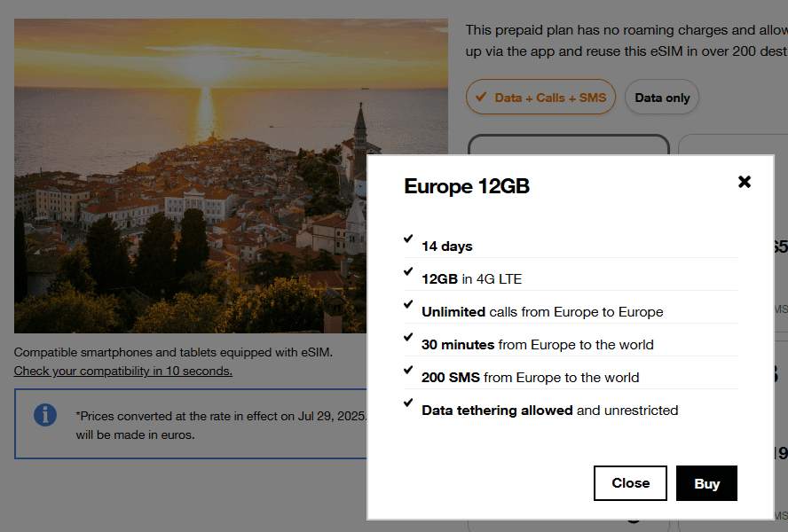Image resolution: width=788 pixels, height=532 pixels.
Task: Open the Check your compatibility link
Action: (123, 371)
